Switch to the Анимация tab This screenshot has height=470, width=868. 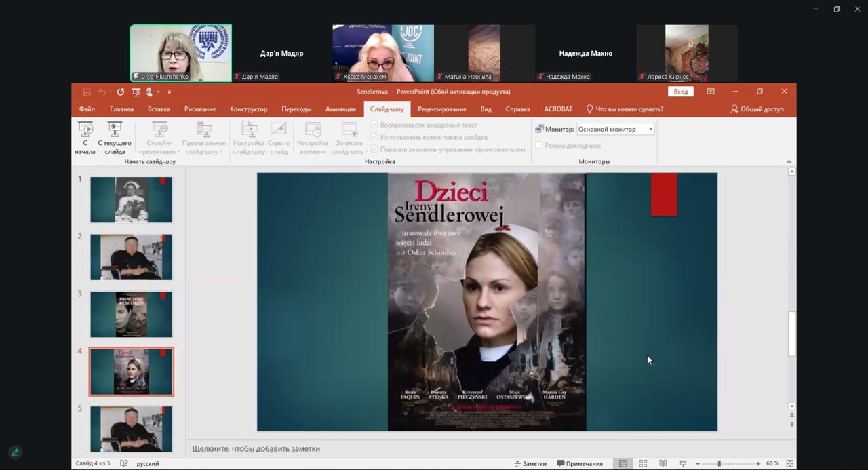click(340, 109)
